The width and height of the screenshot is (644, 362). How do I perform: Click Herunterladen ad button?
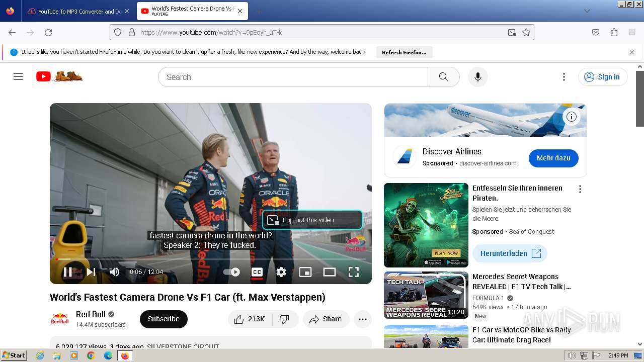(x=510, y=253)
